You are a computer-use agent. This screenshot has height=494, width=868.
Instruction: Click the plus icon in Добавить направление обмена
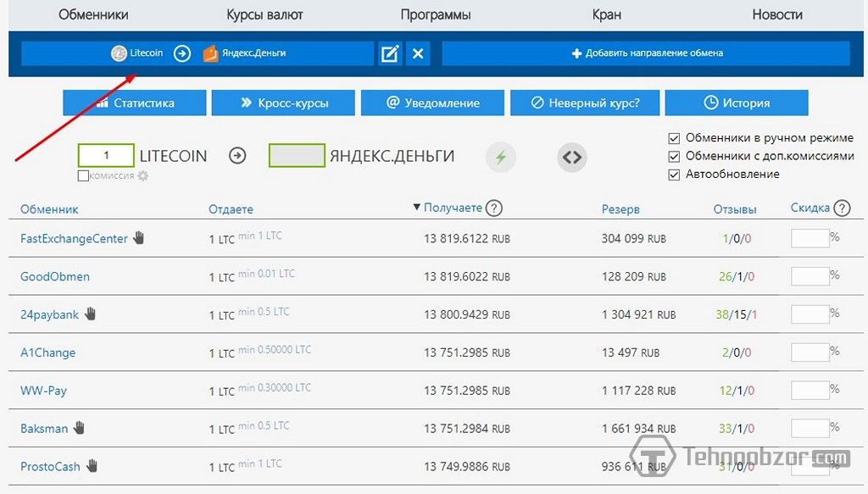[x=576, y=53]
